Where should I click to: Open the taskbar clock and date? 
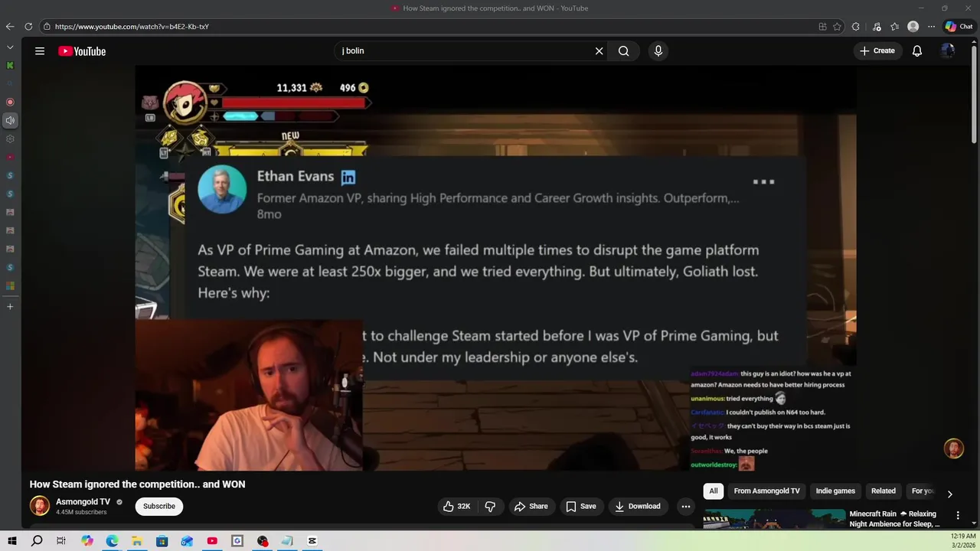click(963, 541)
